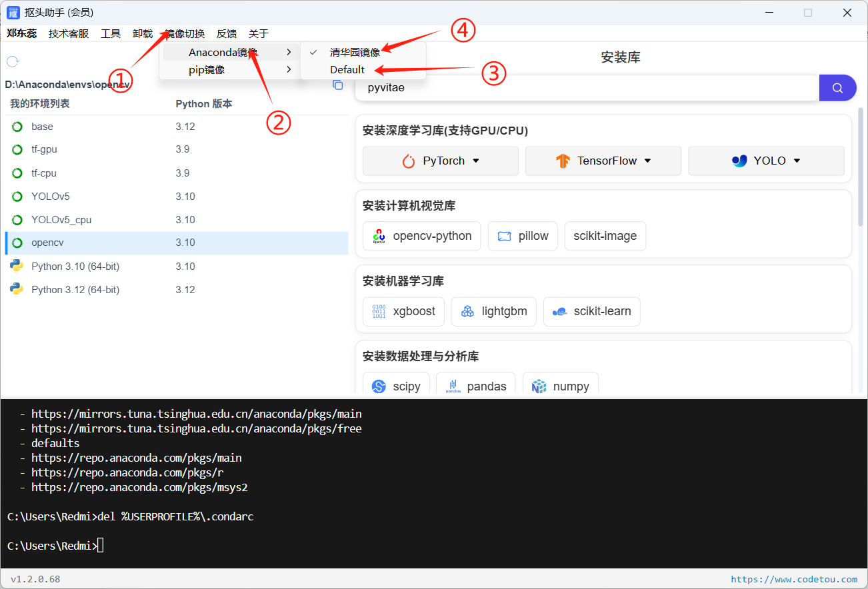Click the search magnifier button
Image resolution: width=868 pixels, height=589 pixels.
tap(837, 88)
